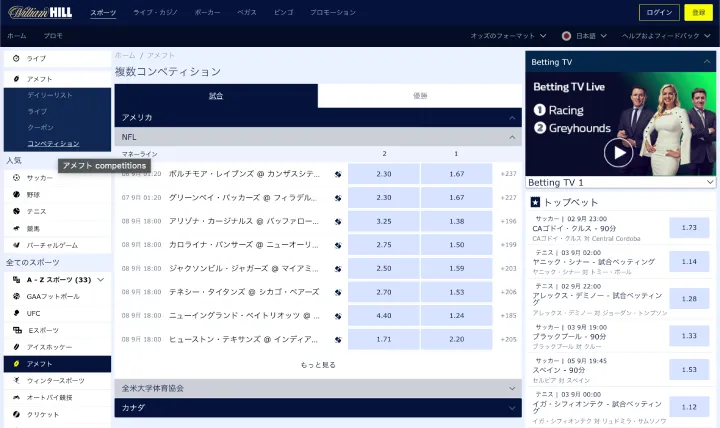Click stats icon for テネシー・タイタンズ match
The image size is (720, 428).
pyautogui.click(x=338, y=292)
